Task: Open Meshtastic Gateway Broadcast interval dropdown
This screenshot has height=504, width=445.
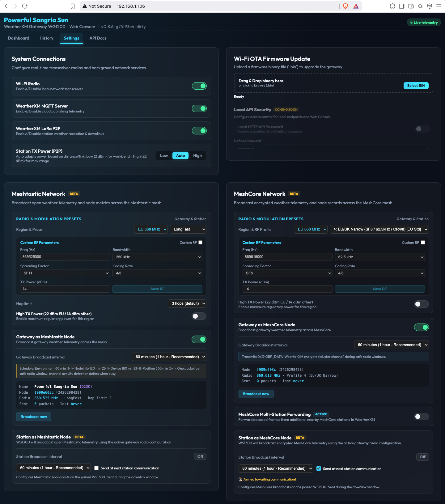Action: 169,357
